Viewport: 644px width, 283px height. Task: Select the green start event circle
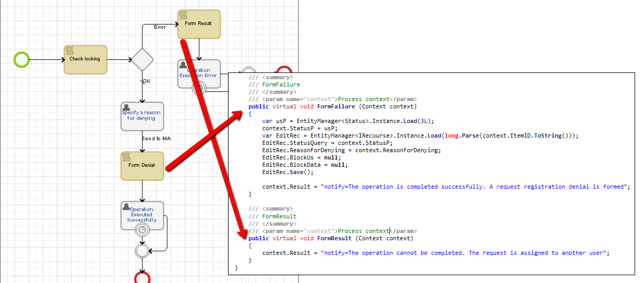(21, 59)
